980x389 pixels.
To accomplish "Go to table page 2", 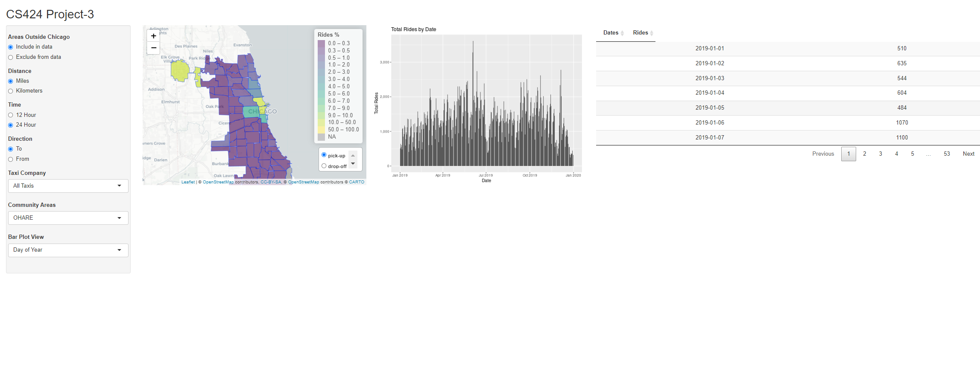I will [865, 154].
